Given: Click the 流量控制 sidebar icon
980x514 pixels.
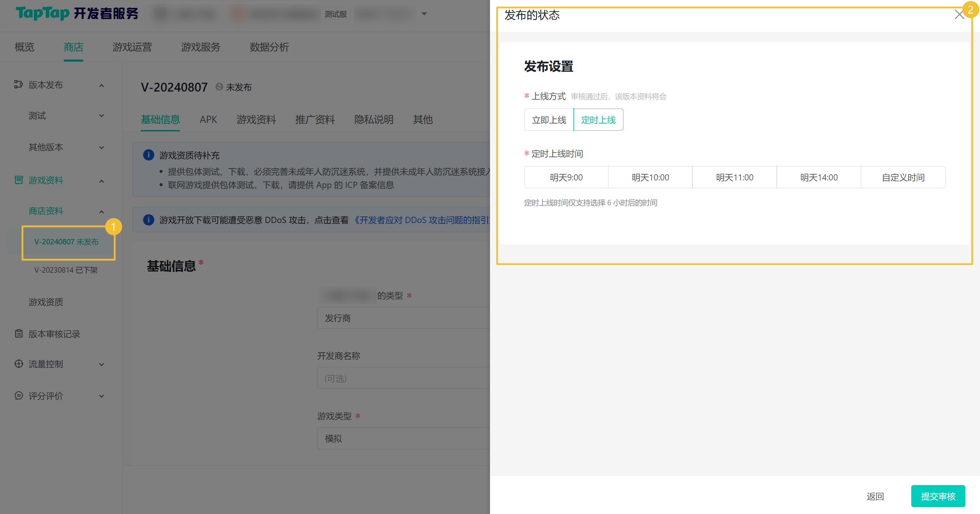Looking at the screenshot, I should pyautogui.click(x=19, y=364).
